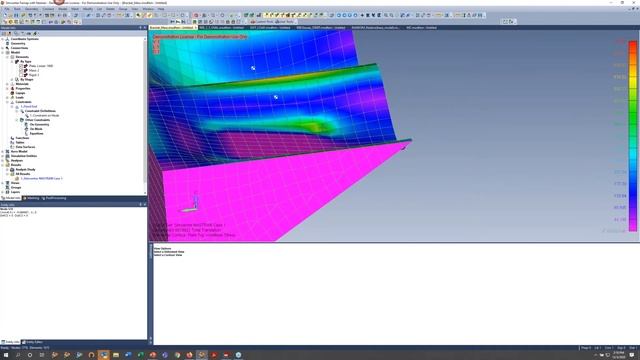Image resolution: width=640 pixels, height=360 pixels.
Task: Toggle the Plate Linear element type checkbox
Action: coord(21,66)
